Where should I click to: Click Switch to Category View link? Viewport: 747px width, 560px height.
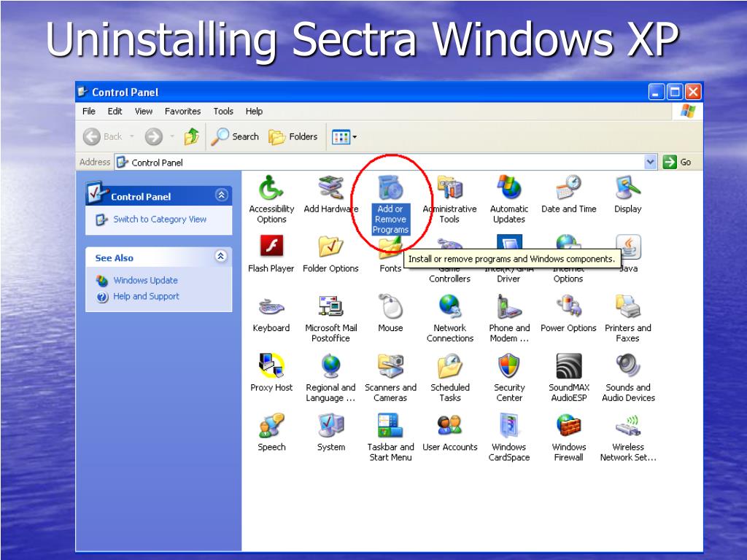[x=160, y=219]
